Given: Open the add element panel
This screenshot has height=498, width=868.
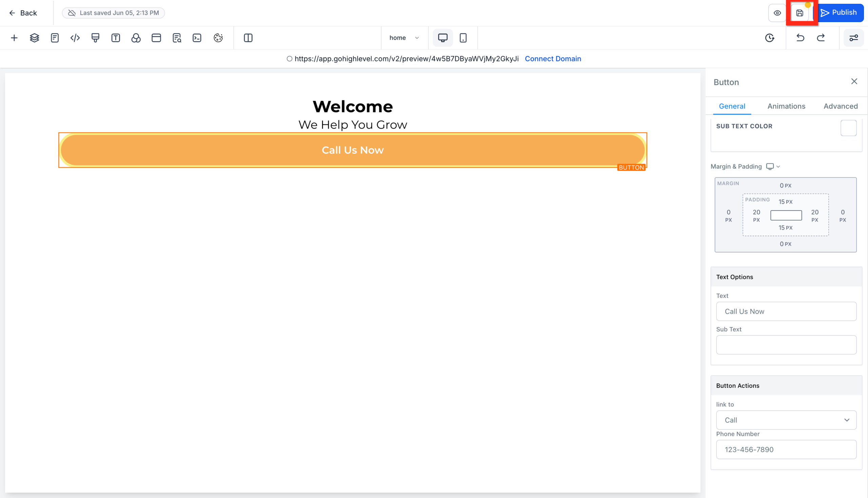Looking at the screenshot, I should pyautogui.click(x=14, y=38).
